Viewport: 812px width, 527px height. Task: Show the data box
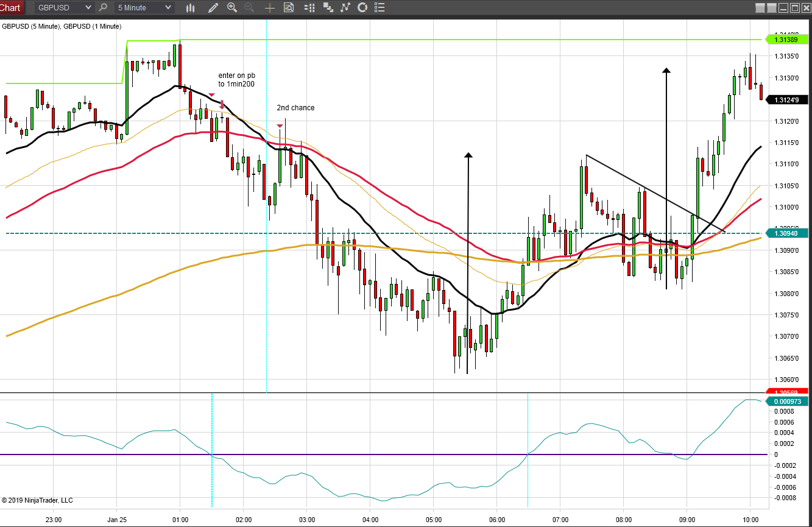coord(288,8)
